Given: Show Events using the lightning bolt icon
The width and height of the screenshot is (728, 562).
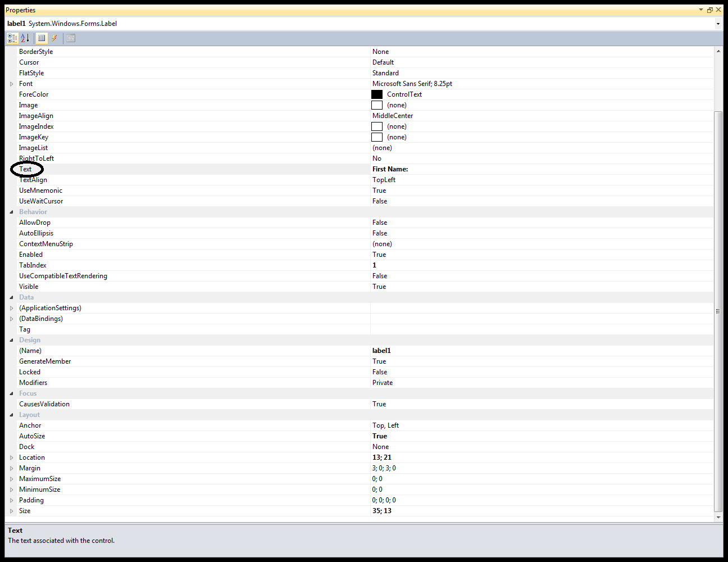Looking at the screenshot, I should point(54,38).
